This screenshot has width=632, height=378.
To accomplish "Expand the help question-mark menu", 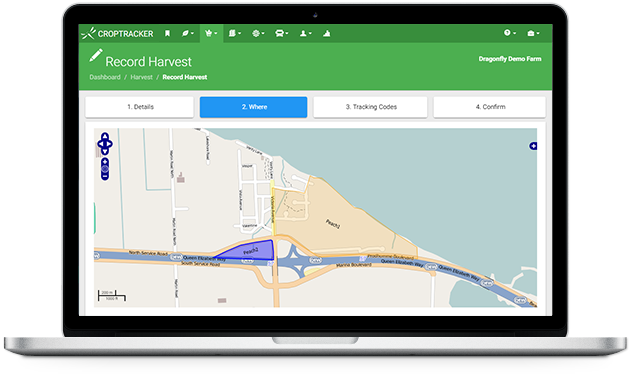I will [x=509, y=33].
